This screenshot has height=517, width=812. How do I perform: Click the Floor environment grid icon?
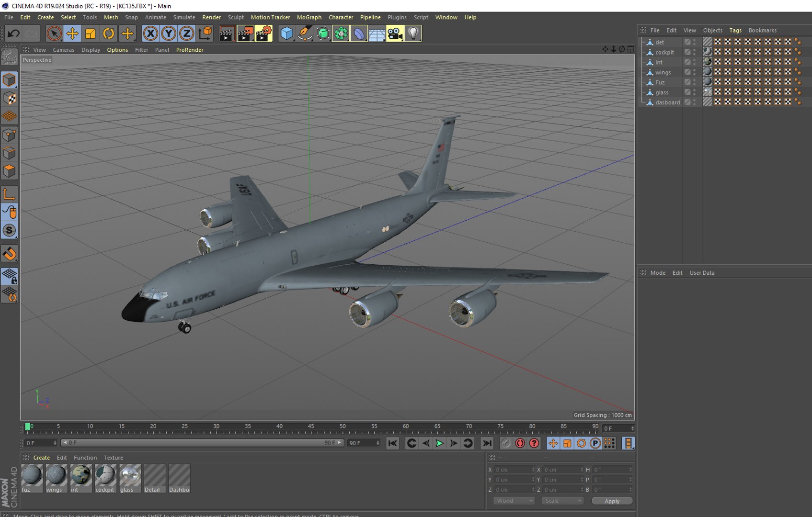[x=377, y=34]
